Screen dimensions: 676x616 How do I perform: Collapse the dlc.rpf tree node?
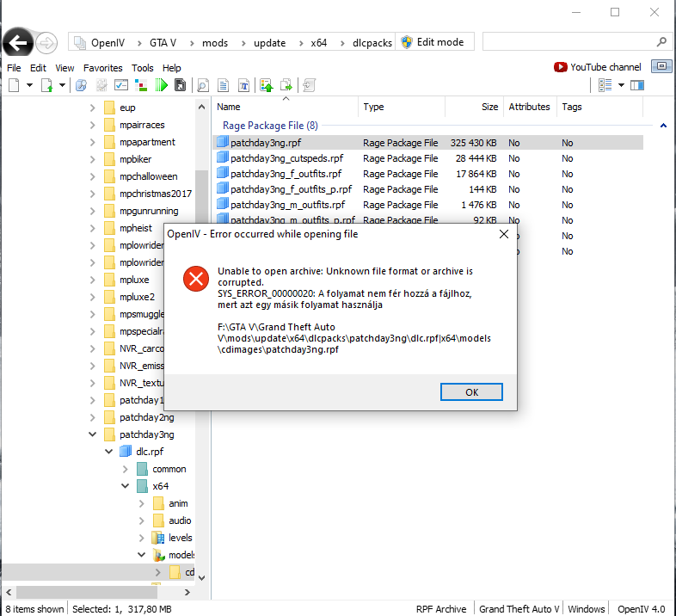tap(108, 451)
